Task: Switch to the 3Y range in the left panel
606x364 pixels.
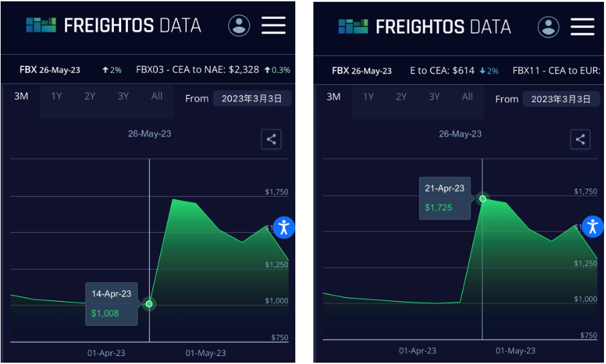Action: pyautogui.click(x=123, y=96)
